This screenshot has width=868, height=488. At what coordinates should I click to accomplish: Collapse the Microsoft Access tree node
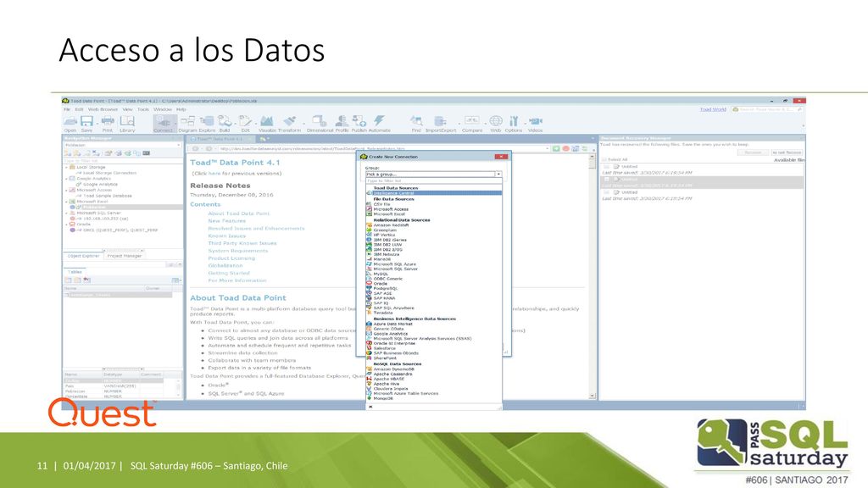pos(66,191)
